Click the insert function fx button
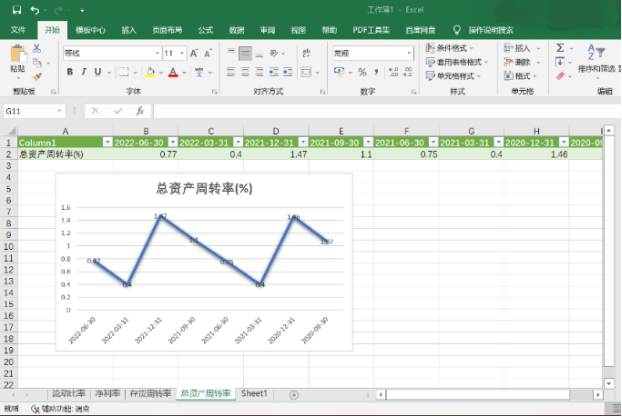 pyautogui.click(x=140, y=111)
